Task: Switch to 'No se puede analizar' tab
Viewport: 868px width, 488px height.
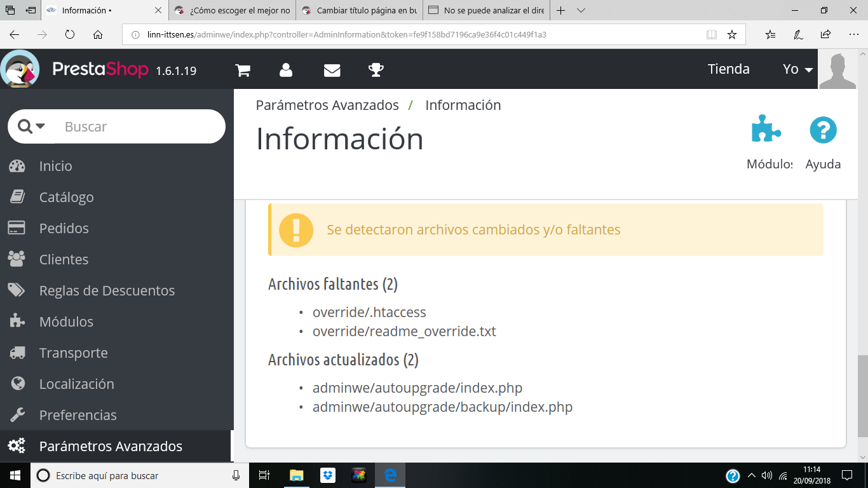Action: [x=487, y=11]
